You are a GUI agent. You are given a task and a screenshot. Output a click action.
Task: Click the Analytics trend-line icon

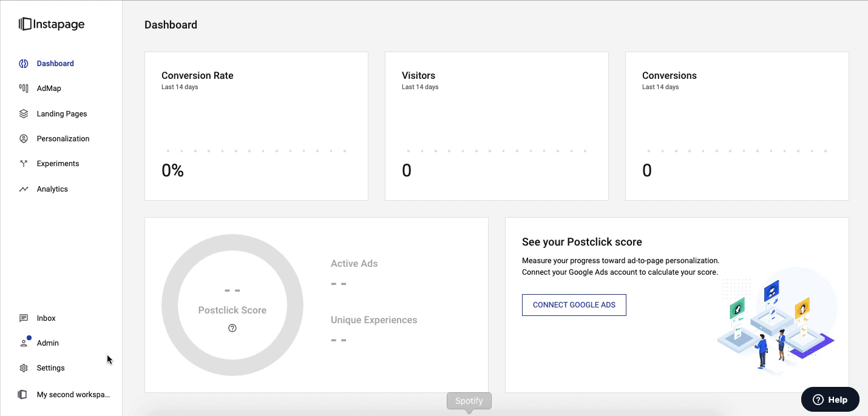(24, 189)
